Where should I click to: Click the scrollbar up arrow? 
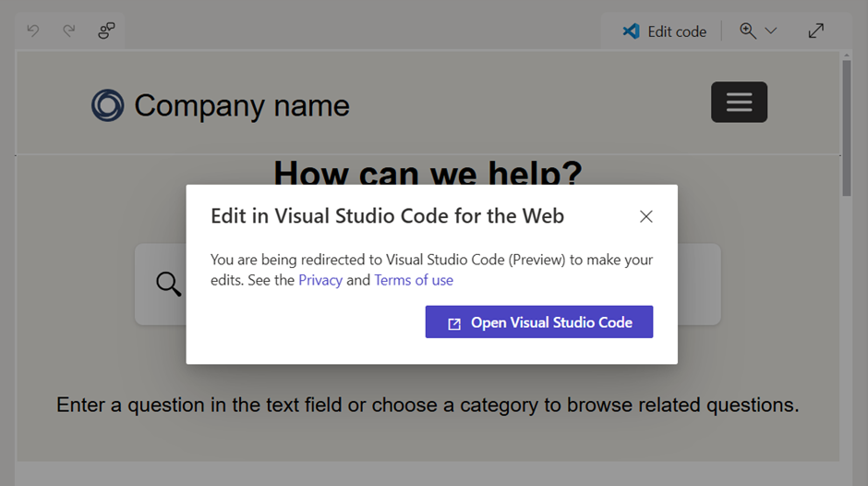tap(847, 56)
